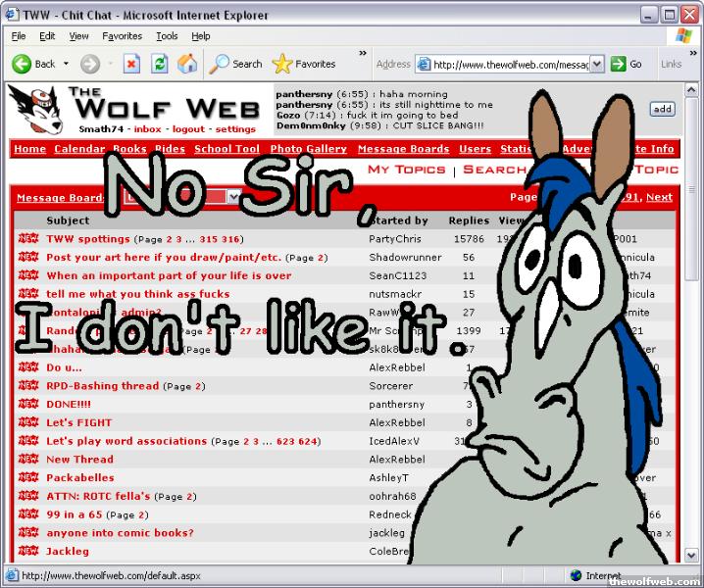Click inside the Address URL field

(x=510, y=65)
